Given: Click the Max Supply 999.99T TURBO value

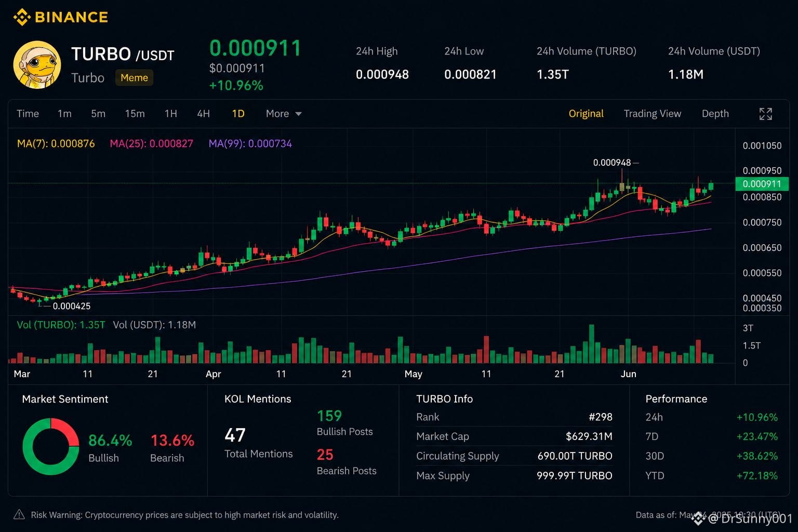Looking at the screenshot, I should point(575,475).
